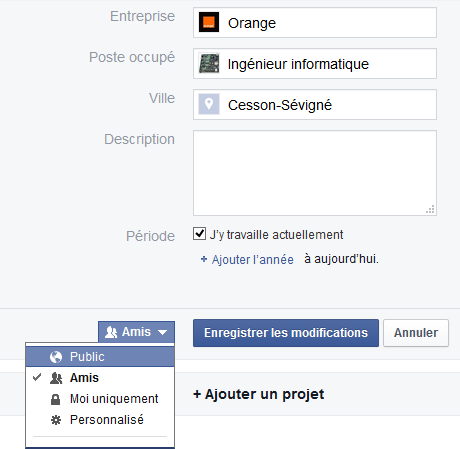Click the Ville field containing Cesson-Sévigné

tap(315, 104)
